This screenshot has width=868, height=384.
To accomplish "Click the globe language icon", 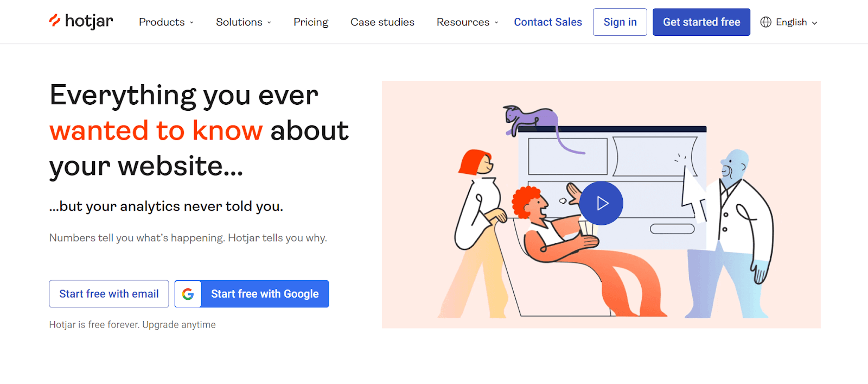I will click(765, 22).
